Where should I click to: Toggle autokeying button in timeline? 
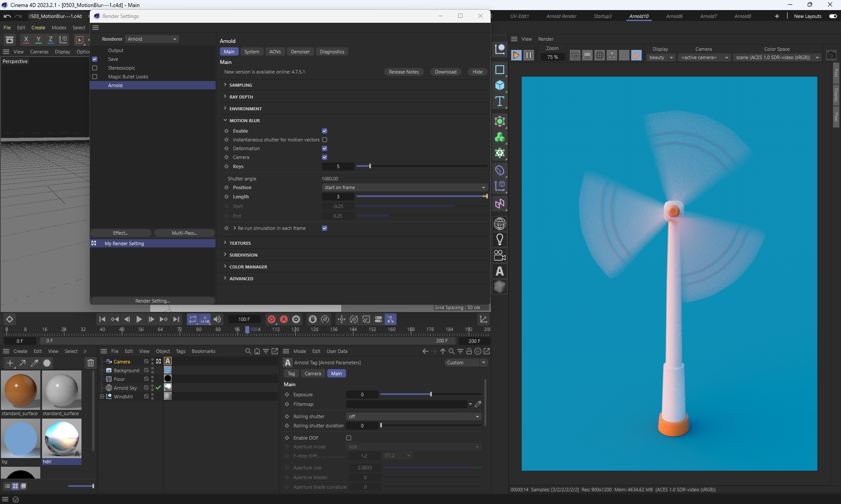(284, 319)
